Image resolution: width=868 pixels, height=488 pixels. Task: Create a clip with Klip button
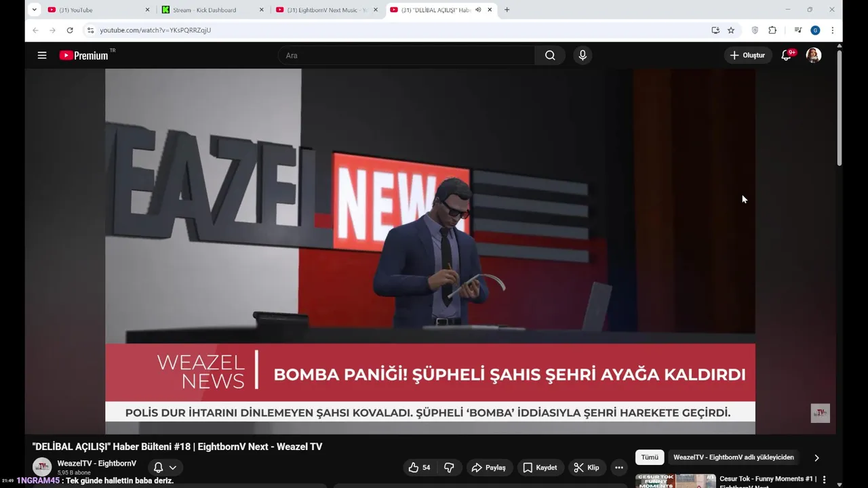(587, 468)
